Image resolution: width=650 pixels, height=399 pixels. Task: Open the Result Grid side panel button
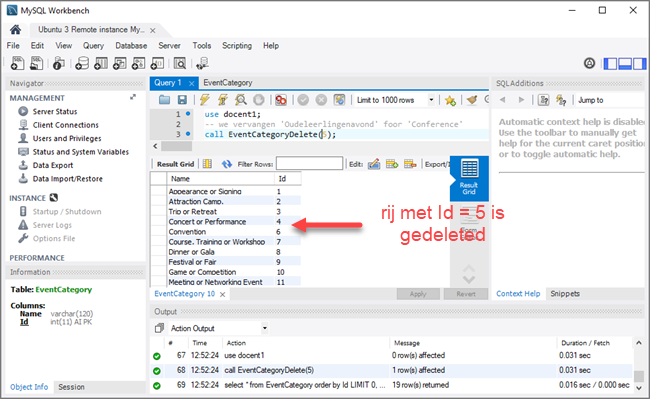point(469,178)
